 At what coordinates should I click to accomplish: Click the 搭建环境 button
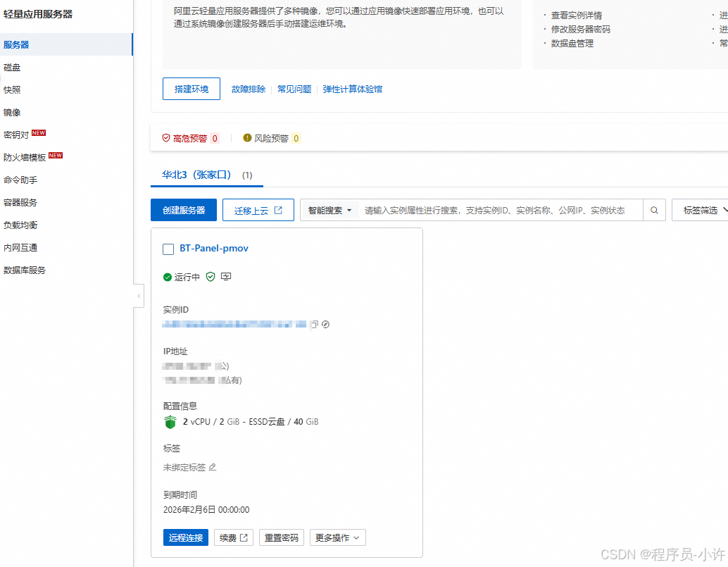click(x=192, y=89)
